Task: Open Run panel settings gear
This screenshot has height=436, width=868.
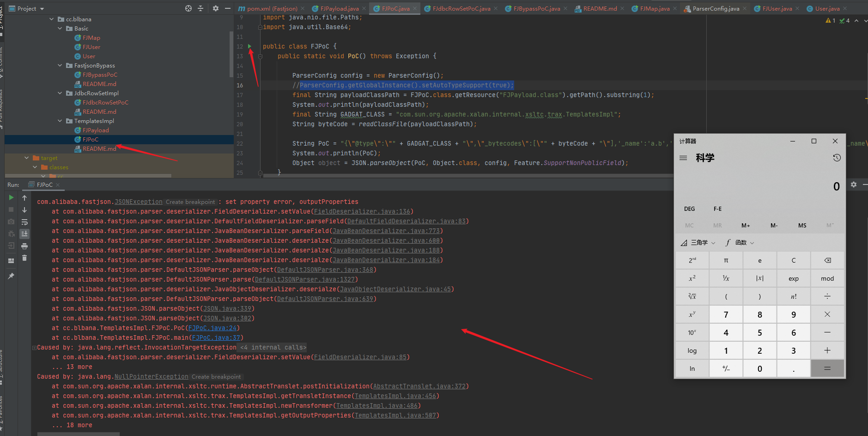Action: [x=854, y=184]
